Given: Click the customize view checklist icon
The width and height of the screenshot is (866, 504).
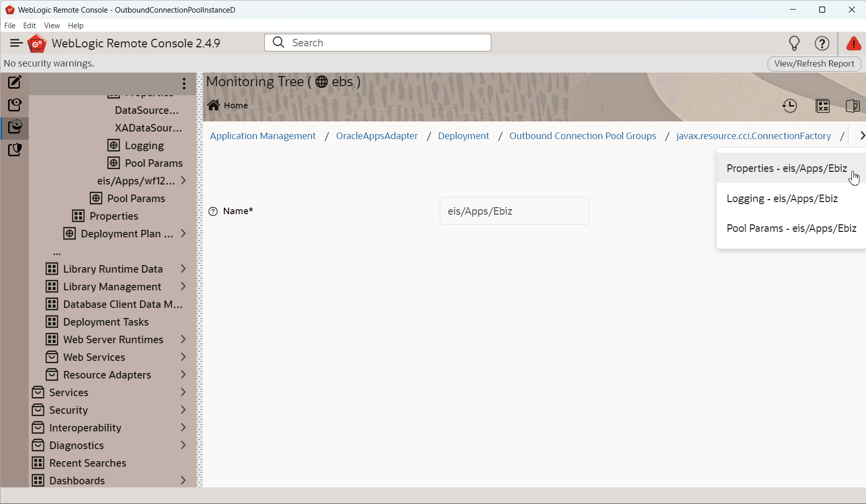Looking at the screenshot, I should click(x=823, y=106).
